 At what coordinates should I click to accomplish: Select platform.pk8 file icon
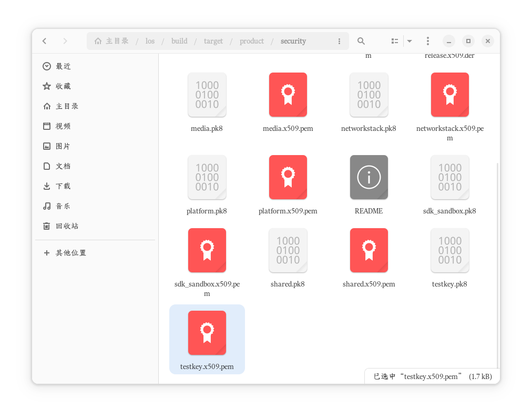[207, 177]
